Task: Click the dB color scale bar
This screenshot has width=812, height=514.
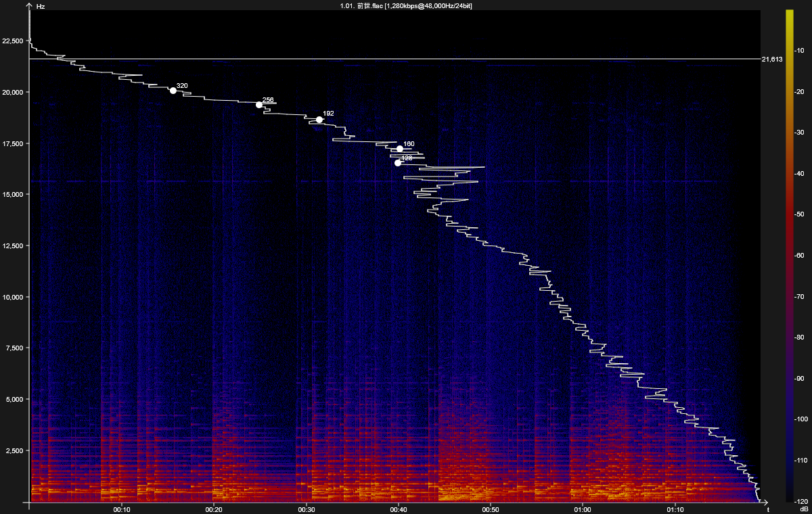Action: 788,255
